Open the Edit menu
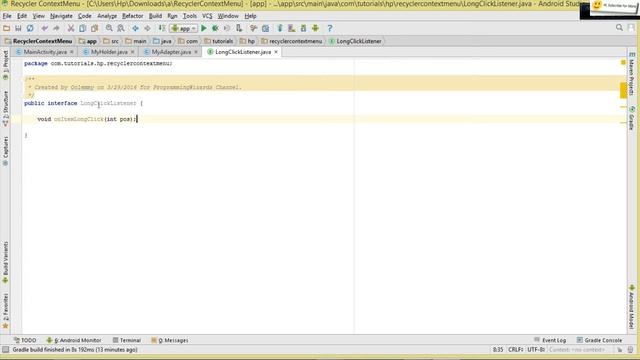 22,16
